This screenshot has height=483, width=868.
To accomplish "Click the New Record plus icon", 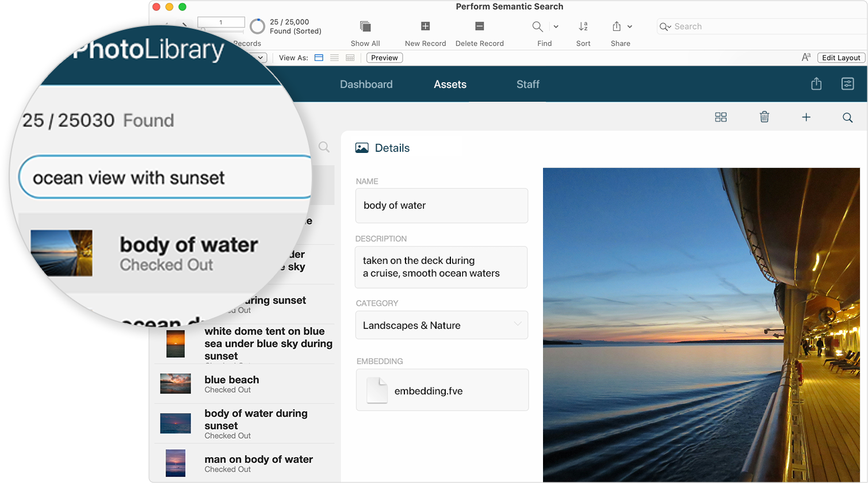I will click(x=425, y=26).
